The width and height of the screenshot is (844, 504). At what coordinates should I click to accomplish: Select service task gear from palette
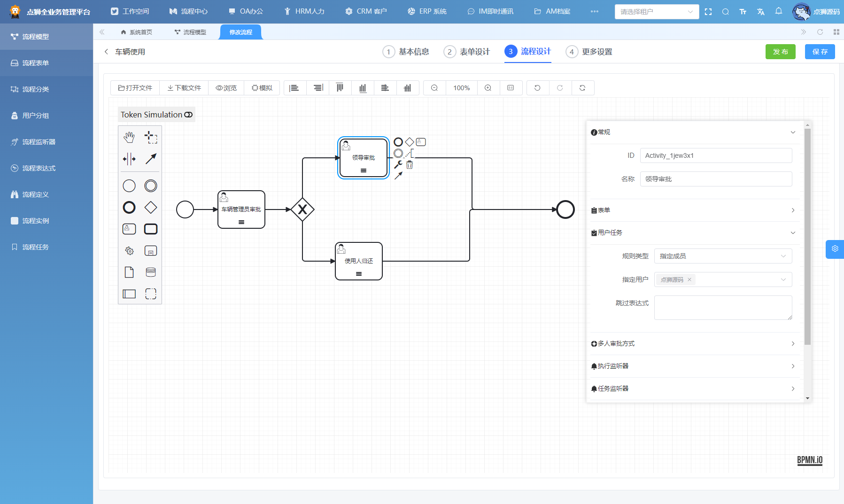coord(129,251)
